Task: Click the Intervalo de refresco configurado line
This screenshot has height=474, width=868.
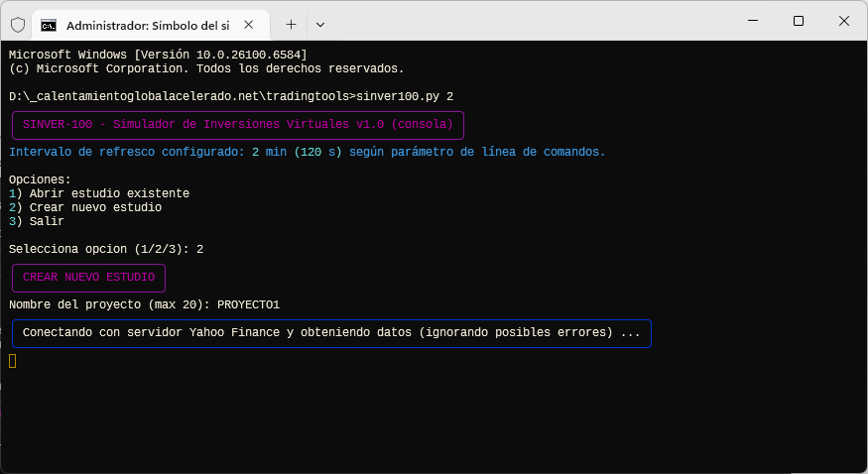Action: pos(307,152)
